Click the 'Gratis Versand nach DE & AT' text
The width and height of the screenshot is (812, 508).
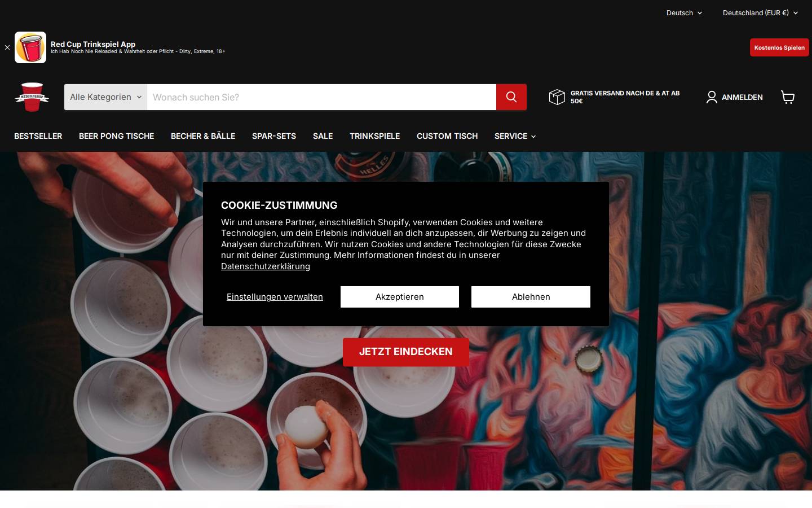(x=625, y=97)
